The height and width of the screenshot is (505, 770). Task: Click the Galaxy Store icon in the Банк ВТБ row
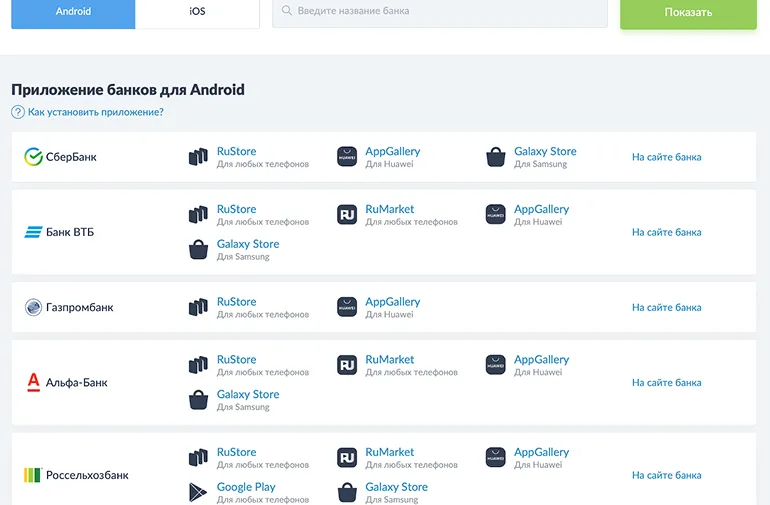point(198,250)
